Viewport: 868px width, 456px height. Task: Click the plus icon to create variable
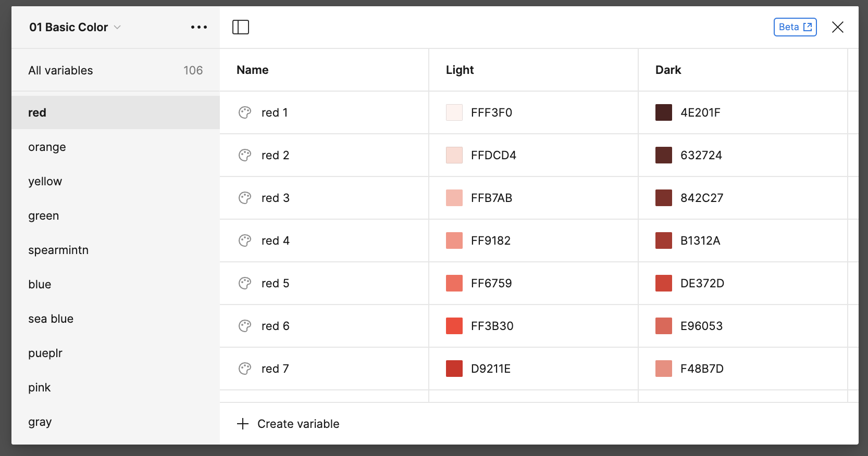[243, 424]
